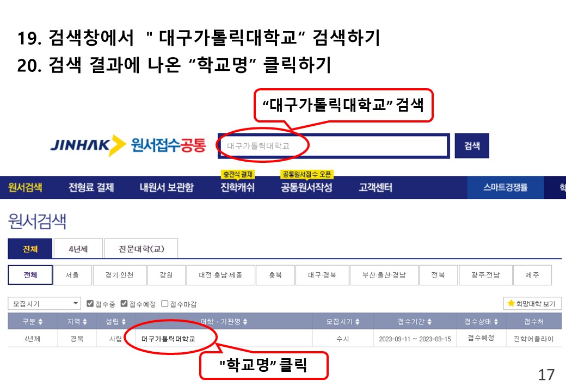Click the 진학어플라이 cell
The height and width of the screenshot is (392, 566).
pos(533,339)
